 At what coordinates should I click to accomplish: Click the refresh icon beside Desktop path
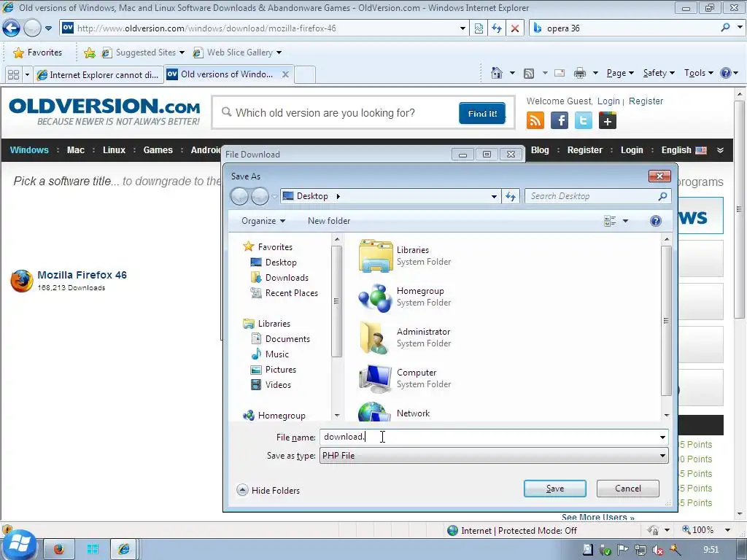point(510,196)
